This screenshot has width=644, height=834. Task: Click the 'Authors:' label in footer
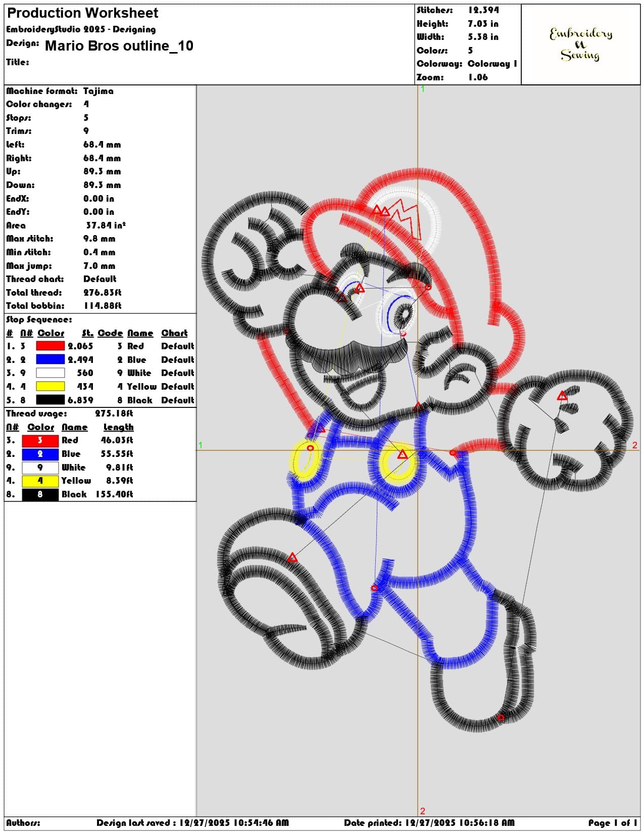pos(23,823)
